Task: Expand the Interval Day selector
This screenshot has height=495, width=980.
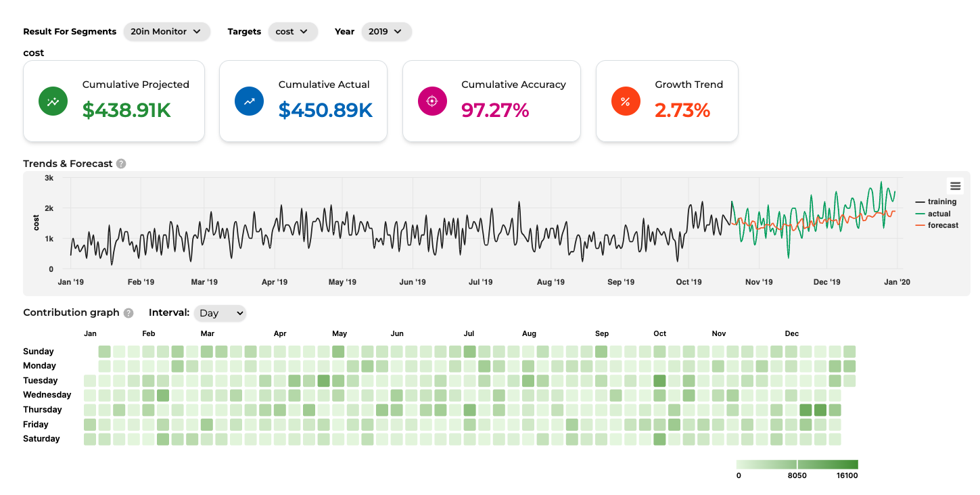Action: click(220, 313)
